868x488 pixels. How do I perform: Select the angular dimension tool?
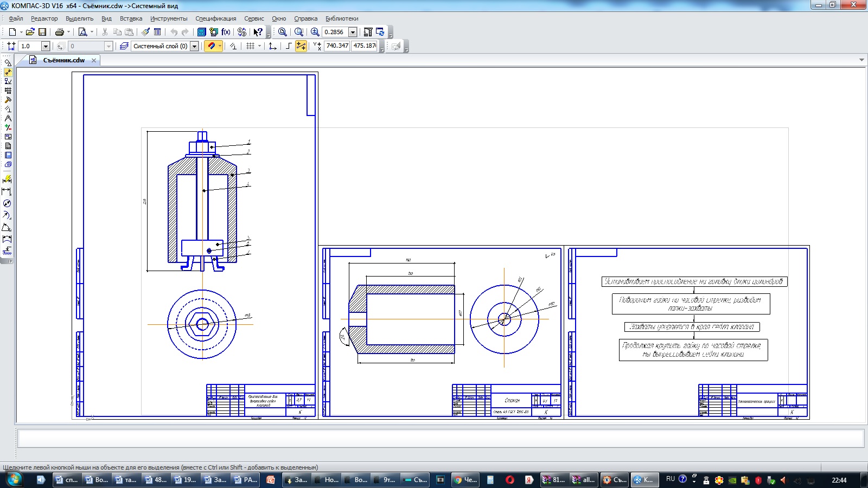click(7, 227)
